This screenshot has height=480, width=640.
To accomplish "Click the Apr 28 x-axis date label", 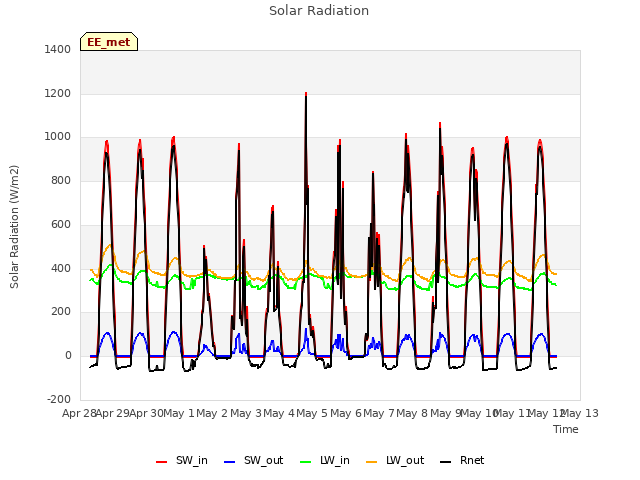I will click(x=79, y=413).
